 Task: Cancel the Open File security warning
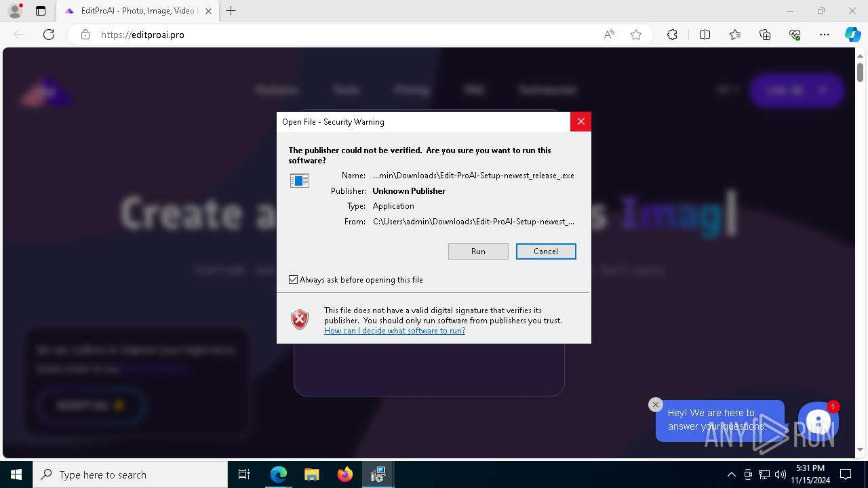click(546, 251)
